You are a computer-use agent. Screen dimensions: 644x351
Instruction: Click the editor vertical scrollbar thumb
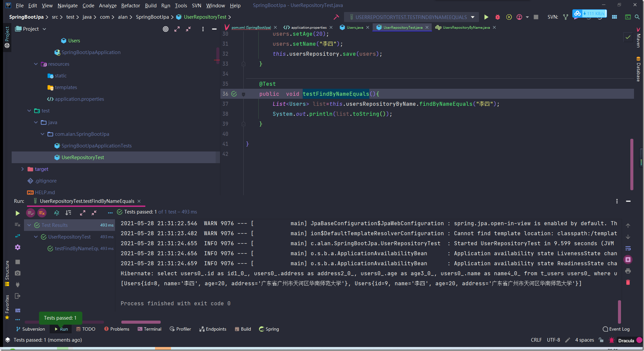(632, 164)
